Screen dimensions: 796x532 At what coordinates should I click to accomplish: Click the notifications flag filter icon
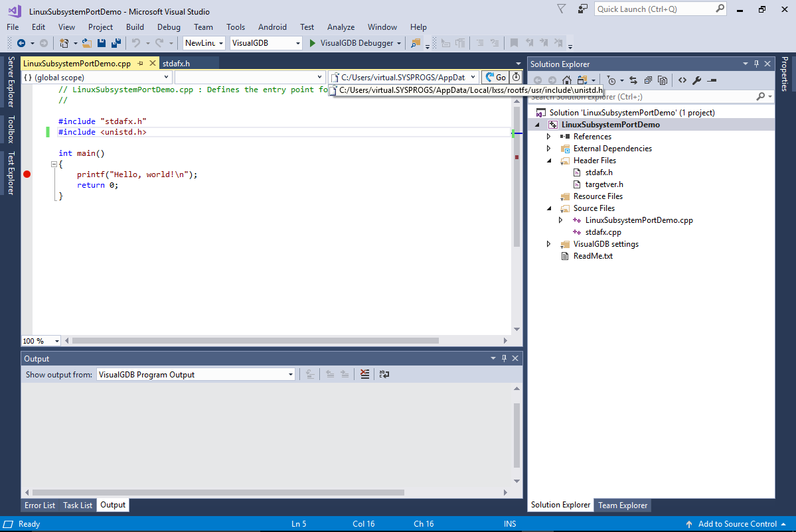pos(562,9)
